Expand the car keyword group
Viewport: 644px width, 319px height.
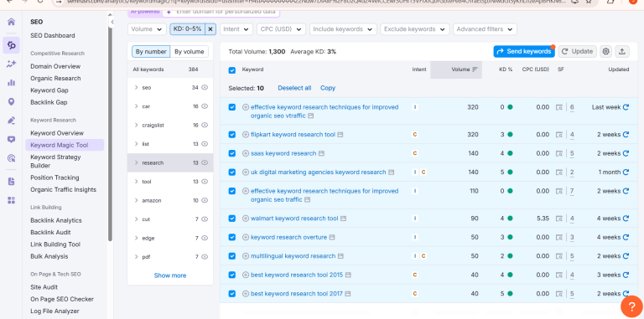137,106
